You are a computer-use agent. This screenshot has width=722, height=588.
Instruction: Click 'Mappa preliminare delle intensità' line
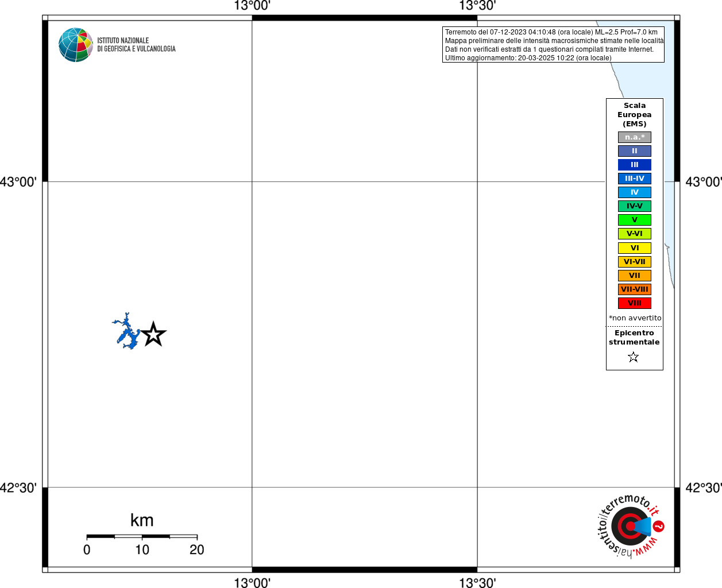pos(554,41)
